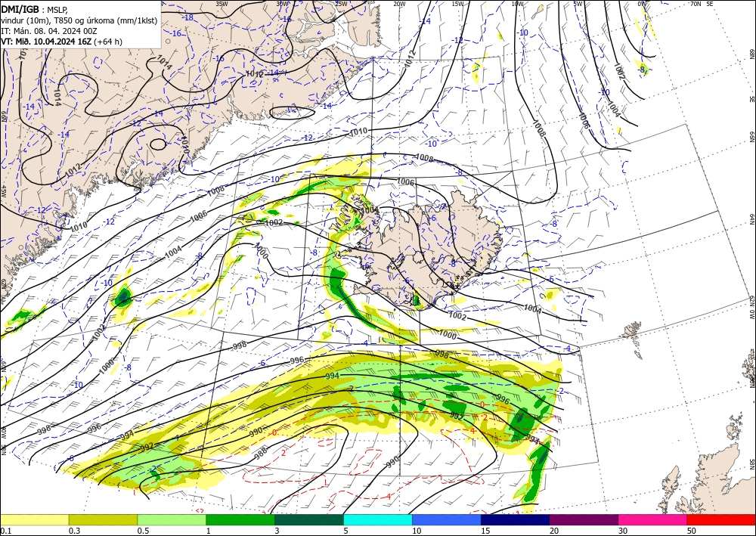This screenshot has height=536, width=756.
Task: Click the 'IT: Mán. 08. 04. 2024 00Z' line
Action: (x=48, y=31)
